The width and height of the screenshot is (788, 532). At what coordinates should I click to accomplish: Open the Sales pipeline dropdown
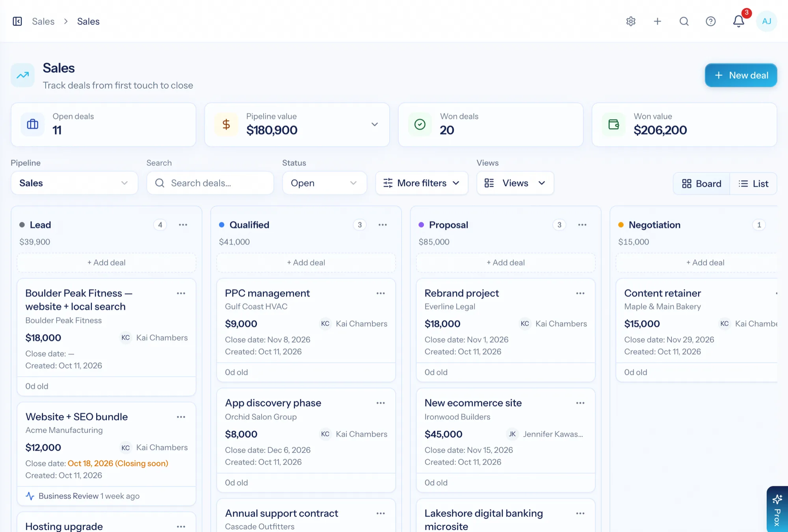click(74, 183)
